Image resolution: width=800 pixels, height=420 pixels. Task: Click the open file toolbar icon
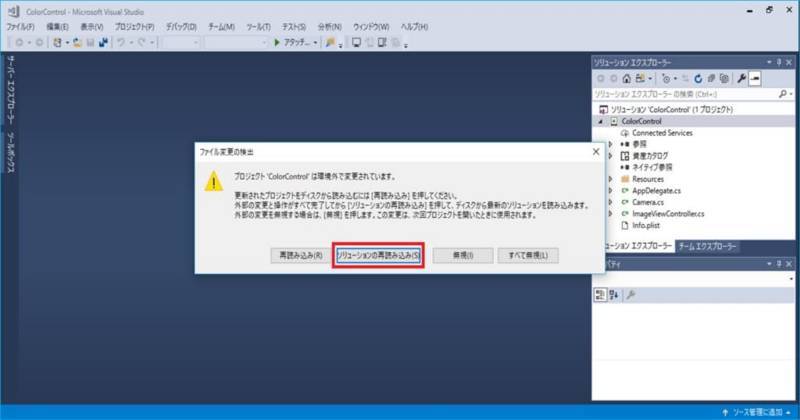(x=77, y=43)
